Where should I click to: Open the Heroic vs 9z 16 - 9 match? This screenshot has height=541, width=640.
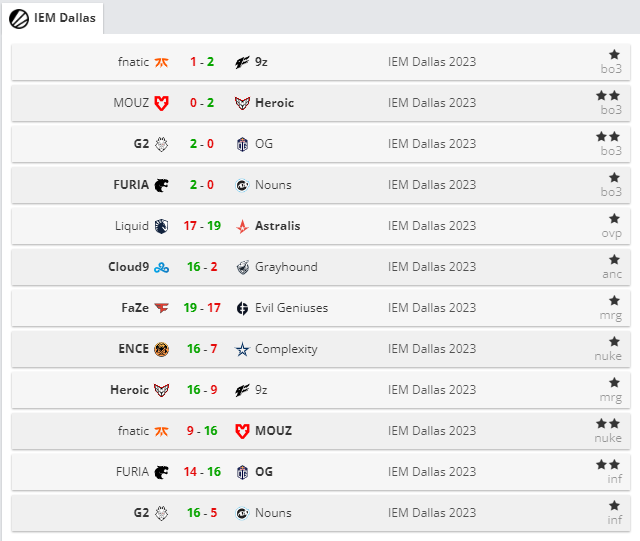[321, 390]
